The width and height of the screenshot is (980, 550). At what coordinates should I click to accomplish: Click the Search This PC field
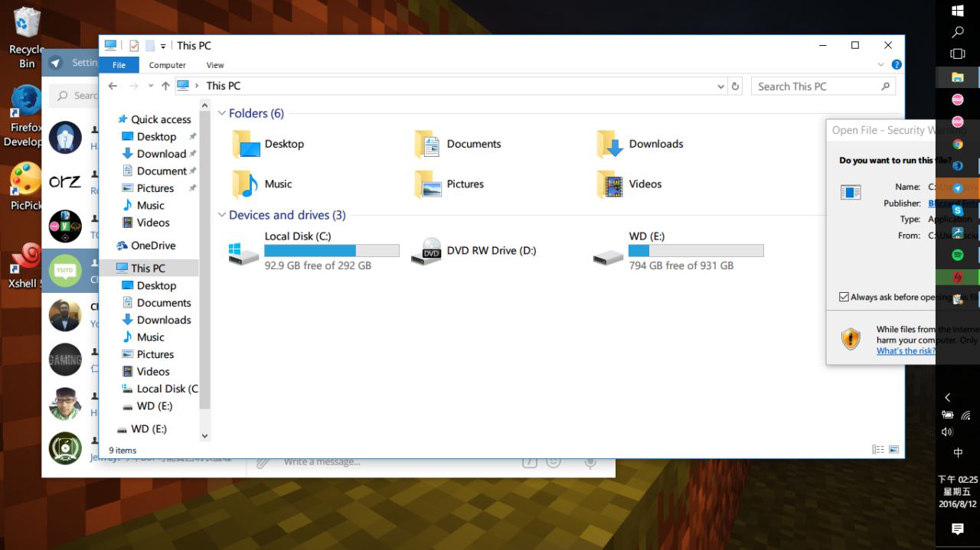coord(815,86)
